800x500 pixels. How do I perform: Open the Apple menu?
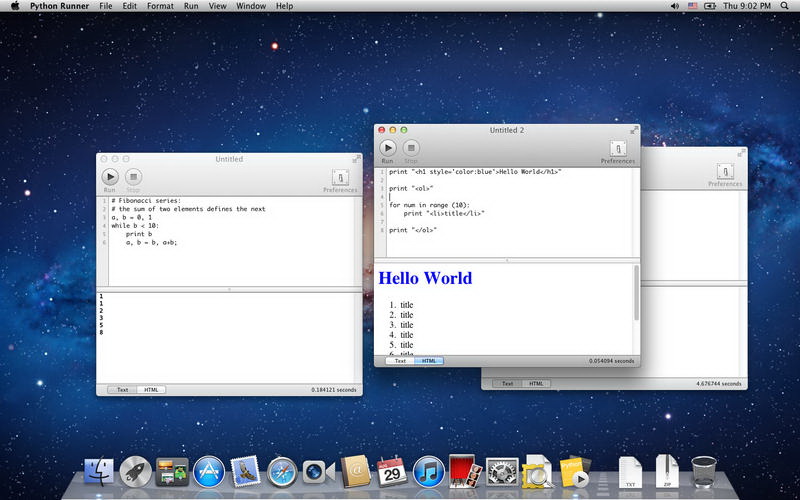pyautogui.click(x=14, y=6)
